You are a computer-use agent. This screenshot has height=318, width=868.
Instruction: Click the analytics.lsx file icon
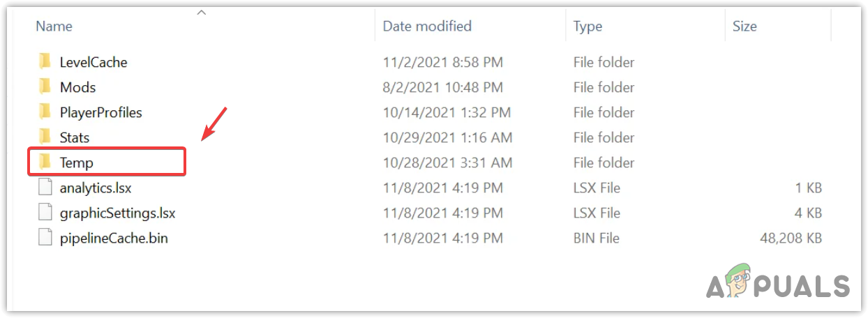click(x=45, y=188)
